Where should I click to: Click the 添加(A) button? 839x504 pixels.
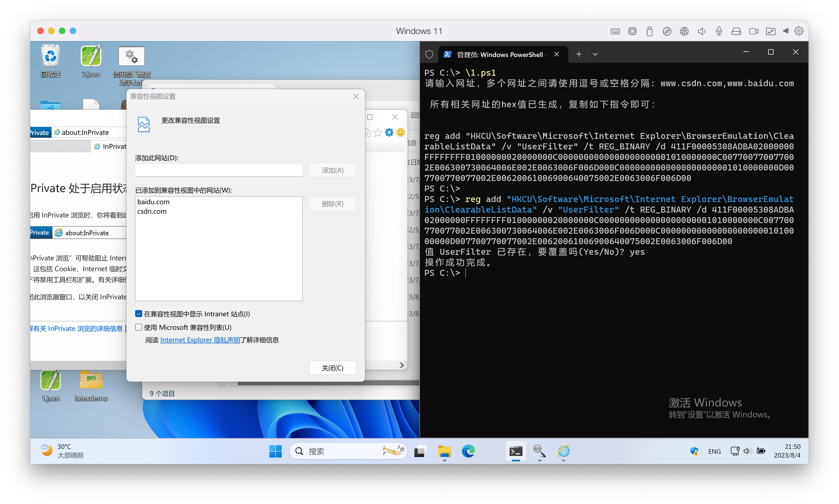(332, 170)
